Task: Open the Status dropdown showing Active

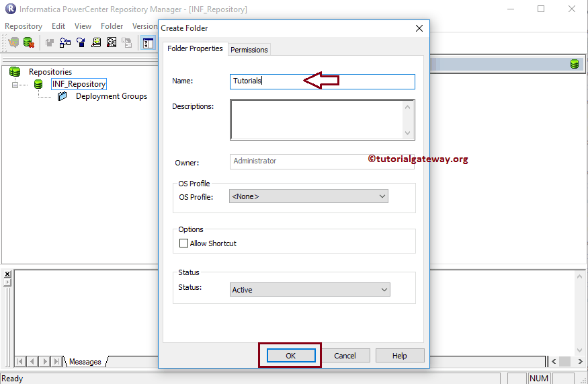Action: (310, 289)
